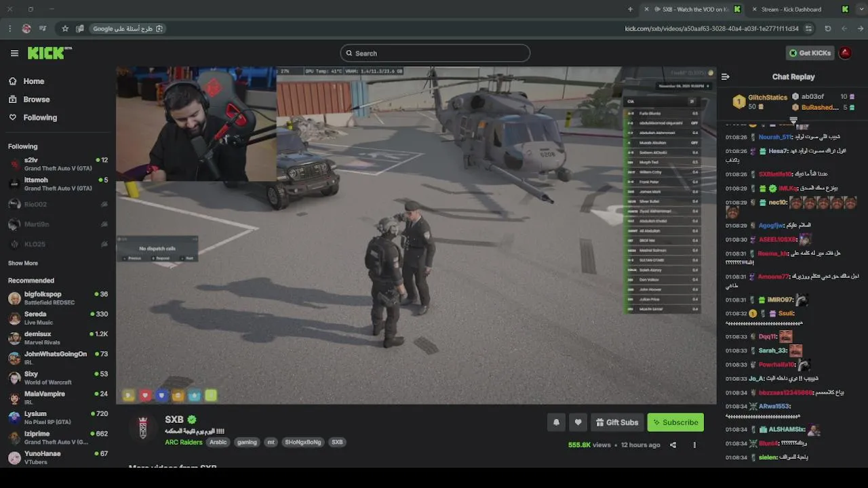Switch to SXB Watch the VOD tab
The image size is (868, 488).
(692, 9)
